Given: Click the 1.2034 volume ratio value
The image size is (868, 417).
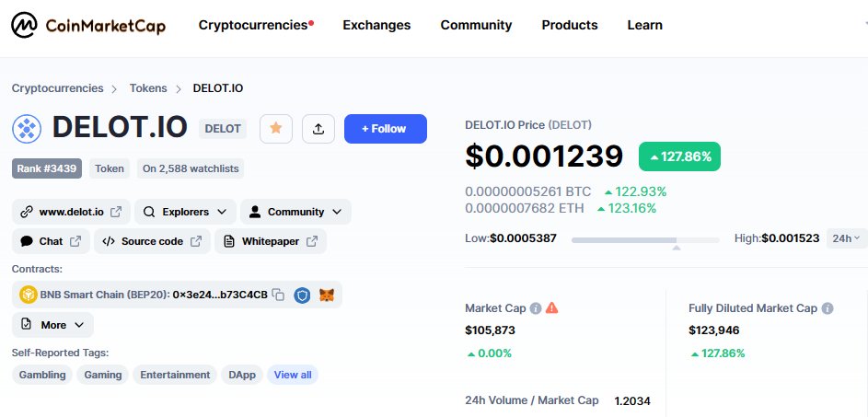Looking at the screenshot, I should [632, 400].
